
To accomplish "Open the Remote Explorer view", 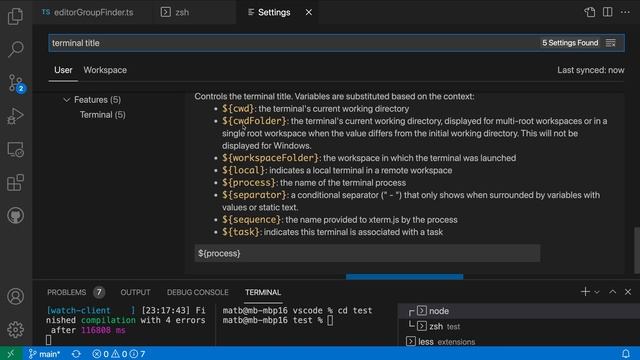I will (16, 149).
